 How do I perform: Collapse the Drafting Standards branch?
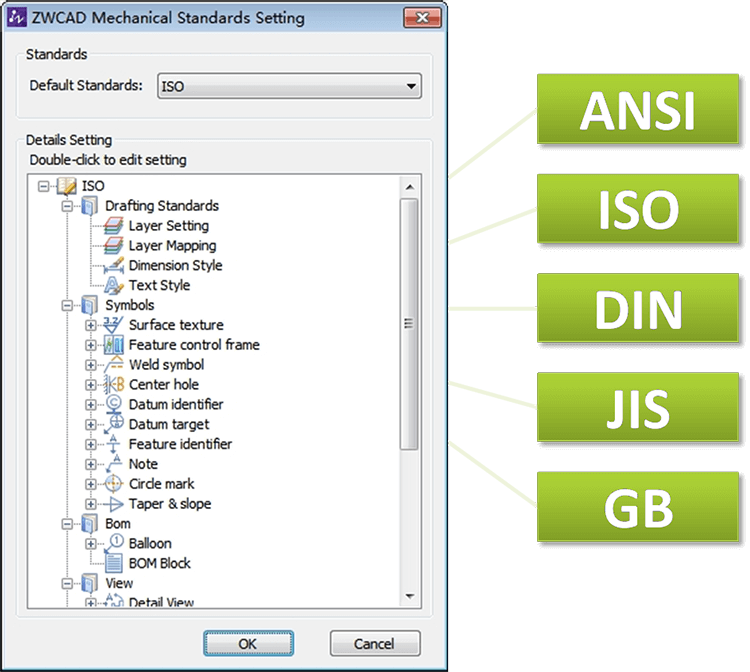tap(67, 206)
